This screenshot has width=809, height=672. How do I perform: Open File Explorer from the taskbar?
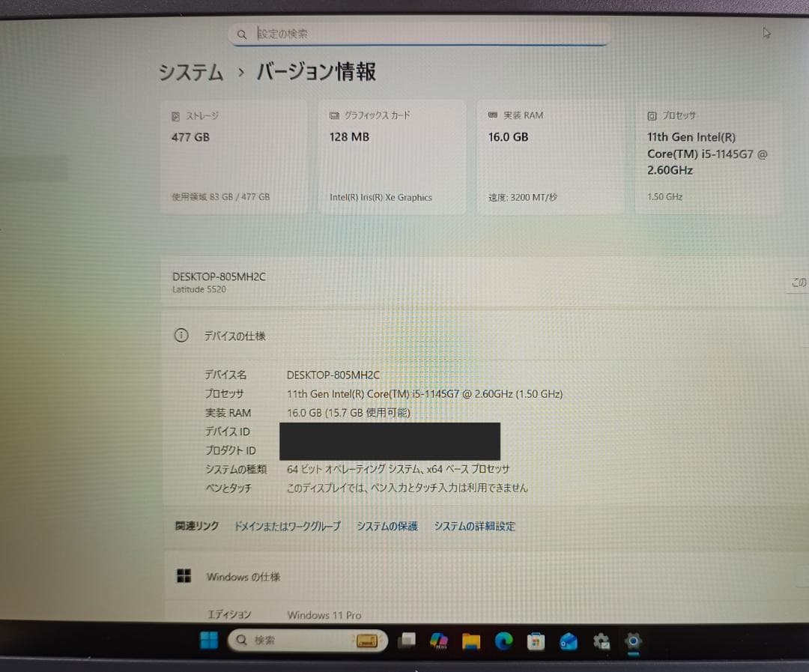click(472, 641)
